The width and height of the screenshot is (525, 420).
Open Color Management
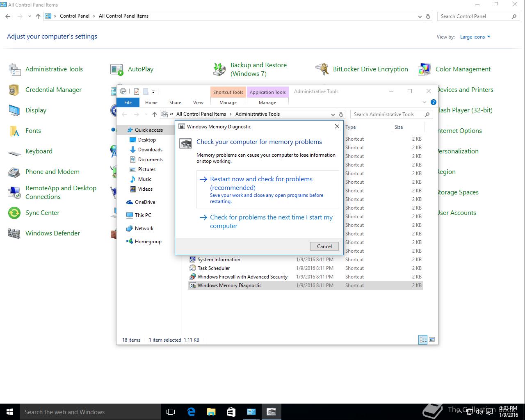pyautogui.click(x=454, y=69)
